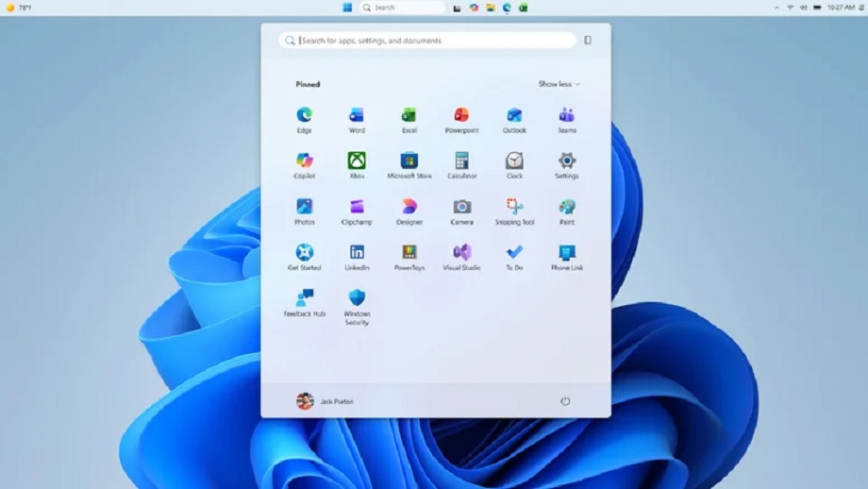Collapse pinned apps with Show less
The image size is (868, 489).
(559, 84)
